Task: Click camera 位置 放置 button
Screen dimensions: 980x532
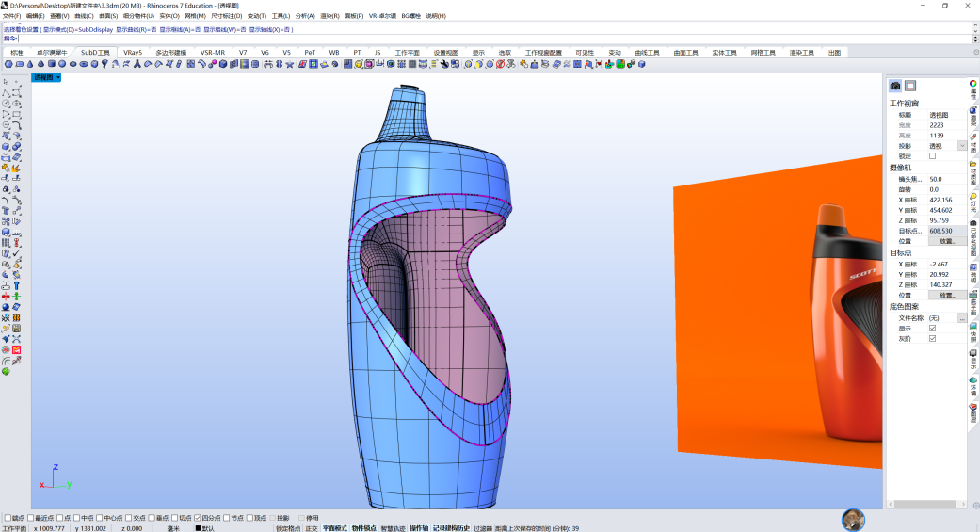Action: pyautogui.click(x=945, y=241)
